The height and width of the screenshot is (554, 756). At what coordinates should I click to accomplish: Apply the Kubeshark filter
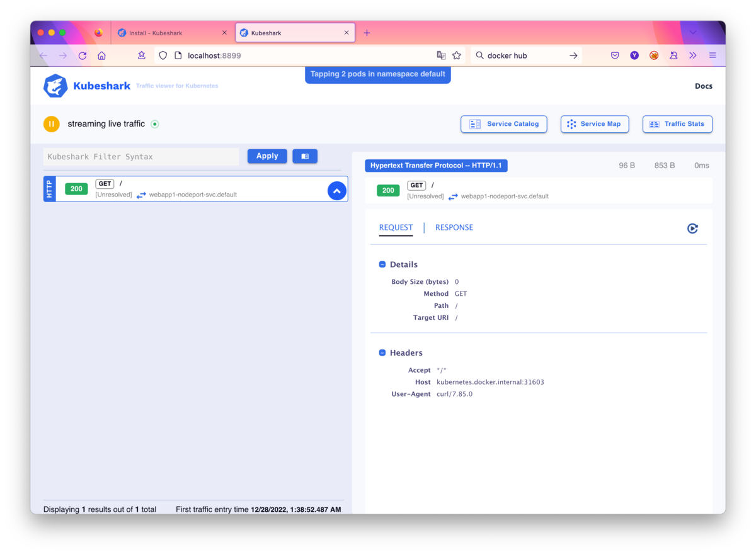coord(267,156)
